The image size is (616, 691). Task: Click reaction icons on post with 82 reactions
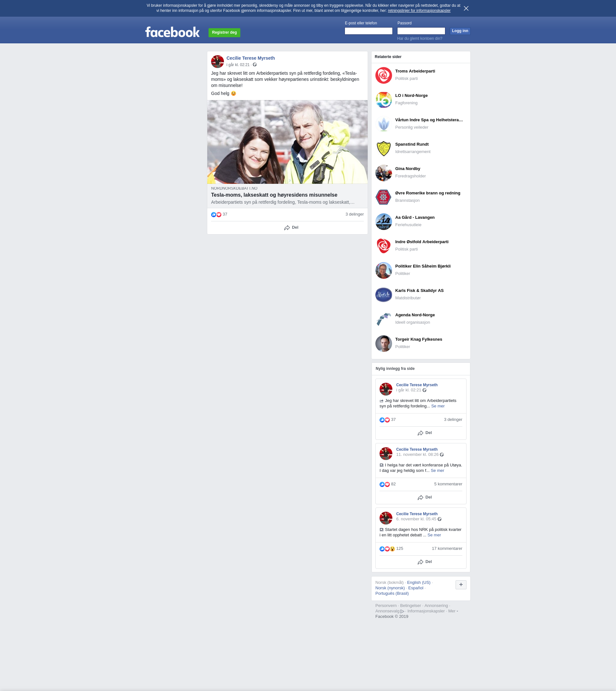pyautogui.click(x=384, y=484)
